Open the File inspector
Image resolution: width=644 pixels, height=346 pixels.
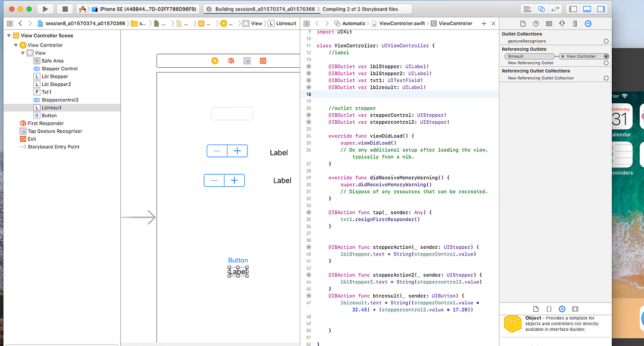522,23
